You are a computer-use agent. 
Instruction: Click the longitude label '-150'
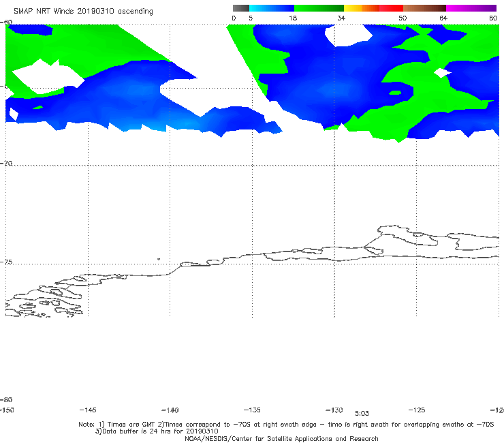(x=7, y=410)
